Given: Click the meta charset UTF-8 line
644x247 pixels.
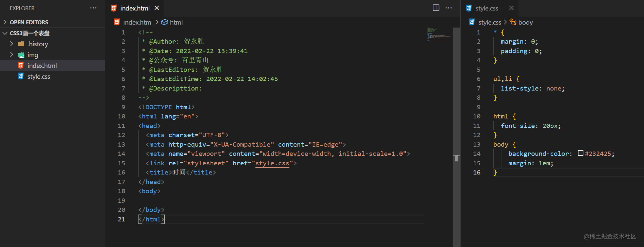Looking at the screenshot, I should (x=187, y=135).
